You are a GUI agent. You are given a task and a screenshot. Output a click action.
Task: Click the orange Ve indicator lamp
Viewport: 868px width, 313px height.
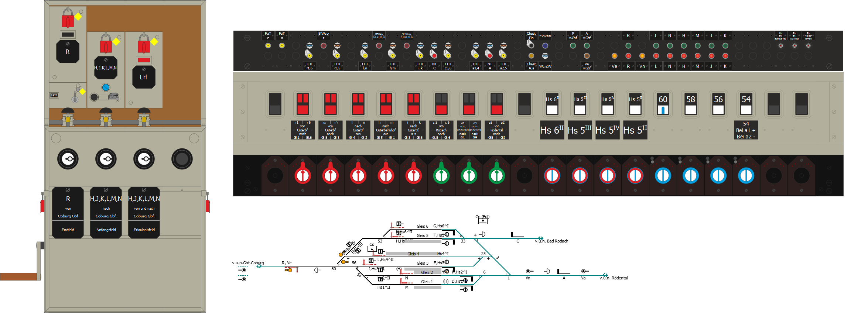pyautogui.click(x=614, y=56)
